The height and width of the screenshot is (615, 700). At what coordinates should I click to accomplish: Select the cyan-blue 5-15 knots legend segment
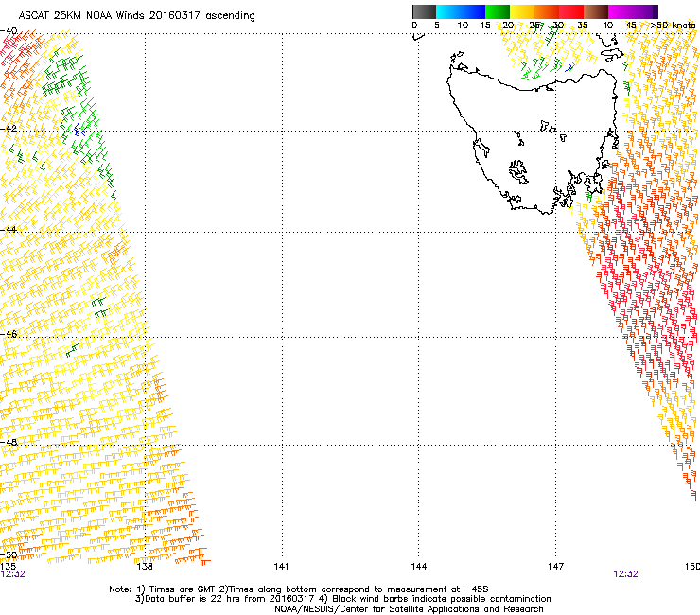pyautogui.click(x=461, y=11)
